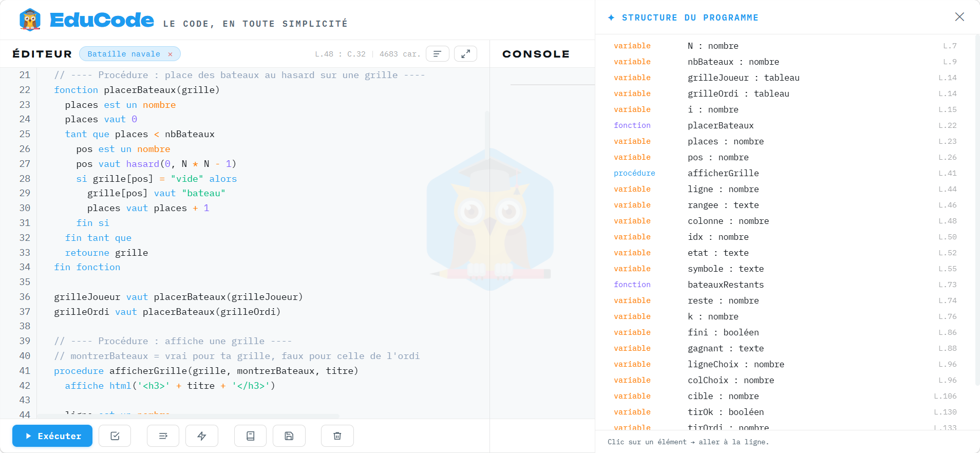
Task: Jump to gagnant : texte variable
Action: (785, 348)
